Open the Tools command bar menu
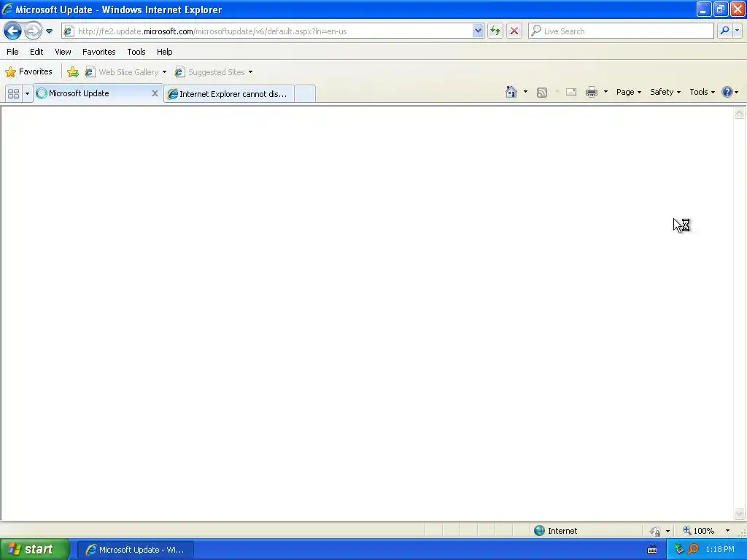747x560 pixels. 702,92
